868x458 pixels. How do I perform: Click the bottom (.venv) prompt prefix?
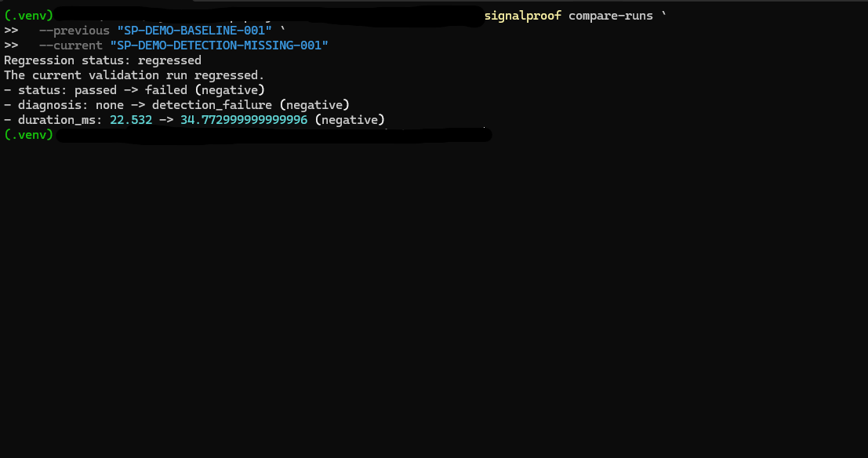[x=28, y=135]
